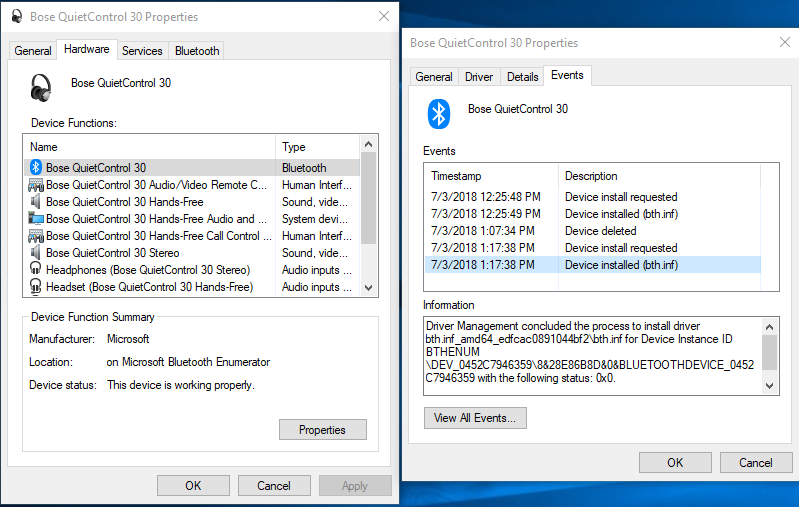Open the Driver tab
Image resolution: width=799 pixels, height=507 pixels.
(x=479, y=77)
